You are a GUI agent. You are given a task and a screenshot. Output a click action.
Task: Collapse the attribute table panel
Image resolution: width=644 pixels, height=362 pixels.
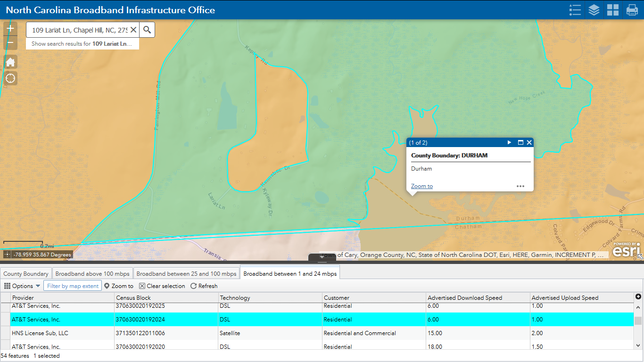322,257
